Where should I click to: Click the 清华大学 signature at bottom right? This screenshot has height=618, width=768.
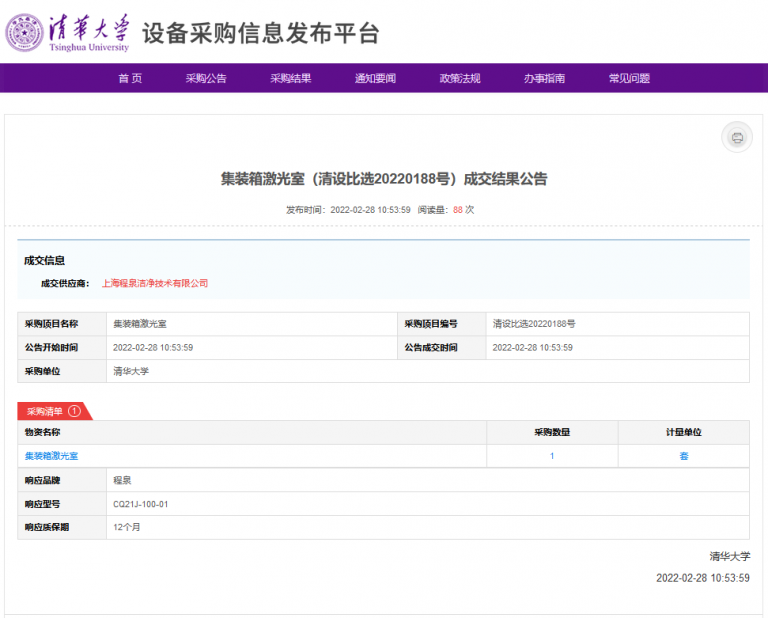pyautogui.click(x=730, y=556)
